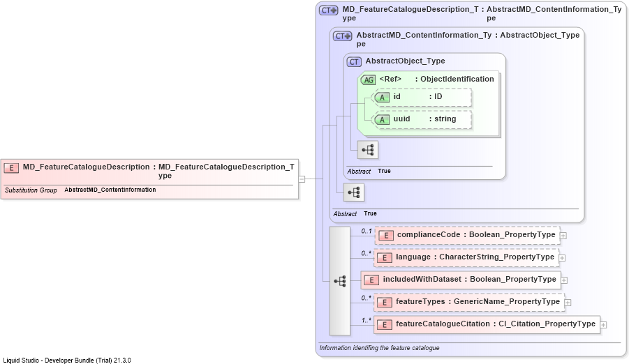Click the CT icon of AbstractObject_Type
This screenshot has width=629, height=364.
point(354,62)
